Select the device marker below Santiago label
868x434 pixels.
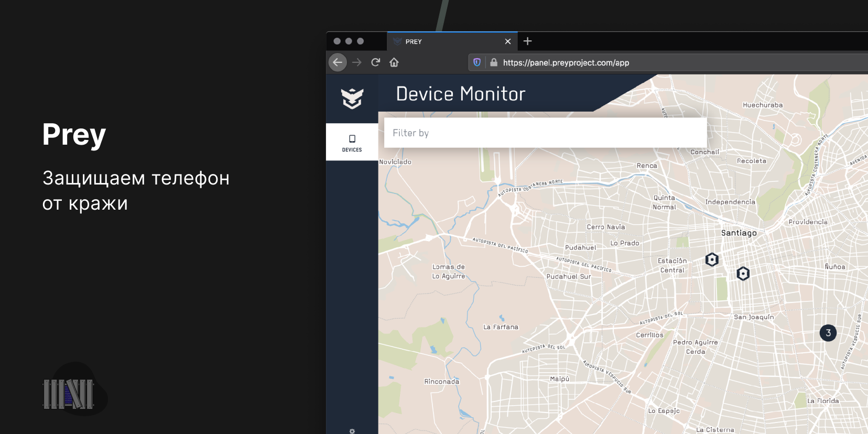click(743, 274)
